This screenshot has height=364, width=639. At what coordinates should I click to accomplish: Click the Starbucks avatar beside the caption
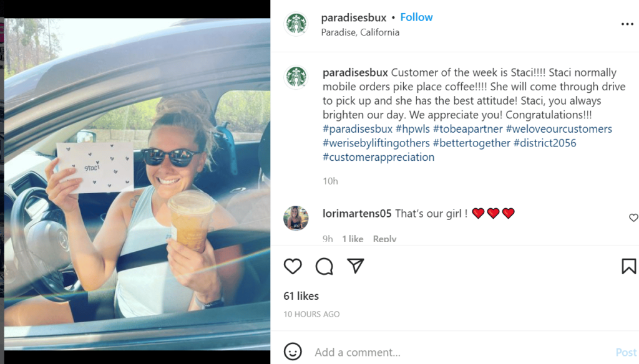(x=296, y=77)
